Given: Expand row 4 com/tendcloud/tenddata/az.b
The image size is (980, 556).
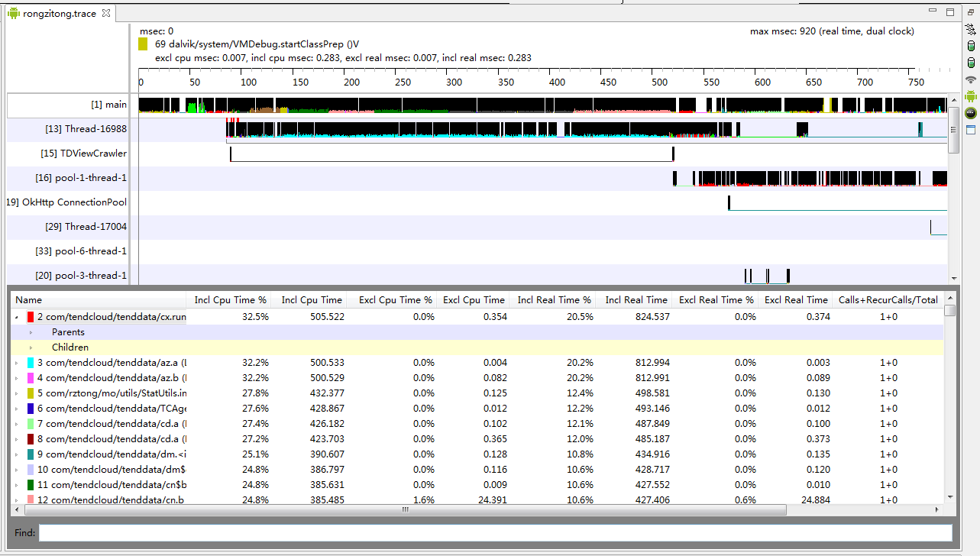Looking at the screenshot, I should (x=17, y=378).
